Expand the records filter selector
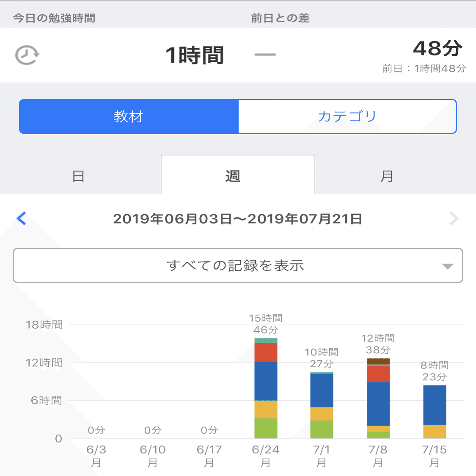The width and height of the screenshot is (476, 476). 238,266
